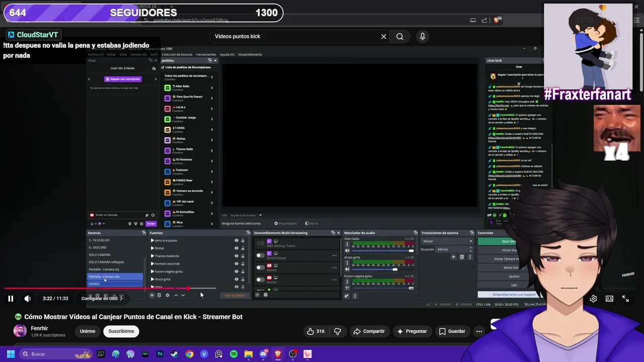
Task: Expand the Thanos Baila reward
Action: click(211, 150)
